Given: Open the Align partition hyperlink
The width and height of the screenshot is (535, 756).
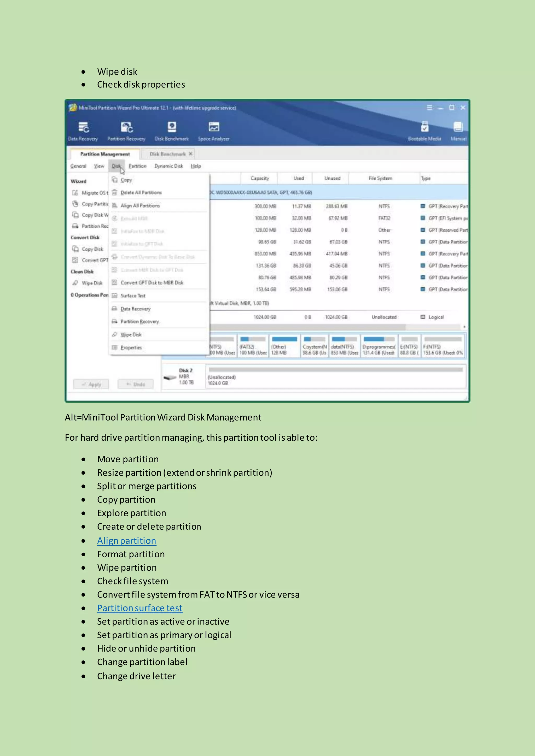Looking at the screenshot, I should pos(126,541).
